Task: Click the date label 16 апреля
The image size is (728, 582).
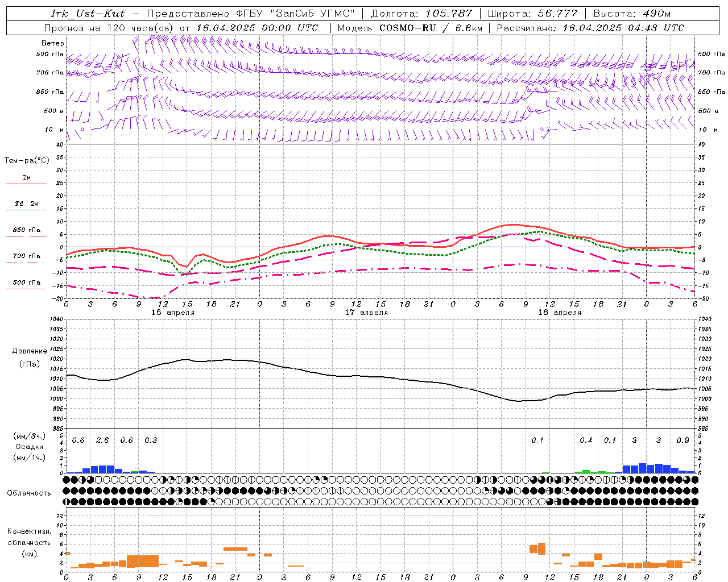Action: (173, 313)
